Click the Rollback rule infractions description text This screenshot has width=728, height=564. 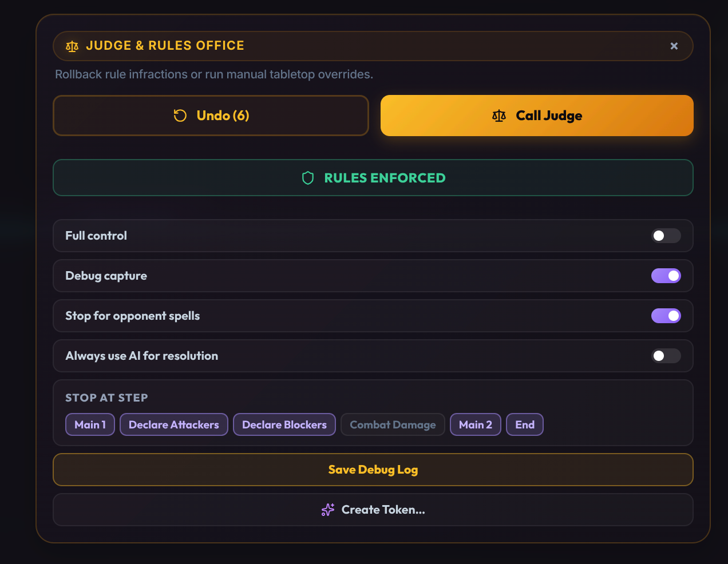pos(214,74)
